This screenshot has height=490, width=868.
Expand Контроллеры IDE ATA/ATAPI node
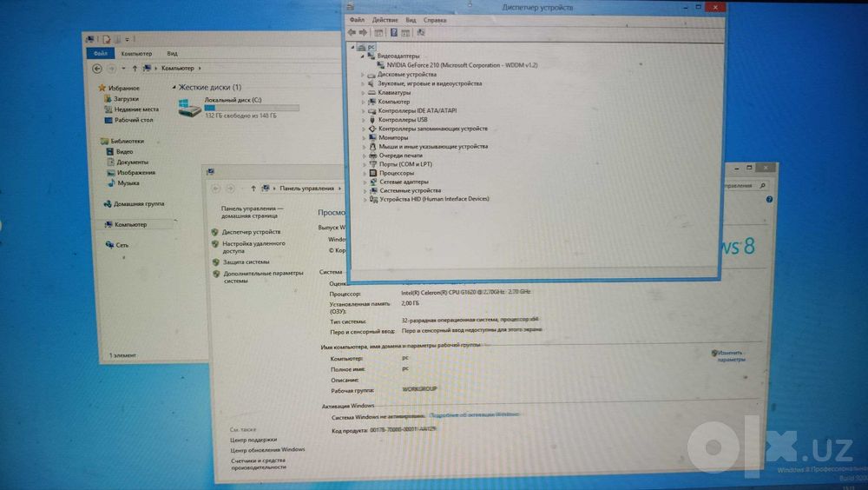click(364, 110)
